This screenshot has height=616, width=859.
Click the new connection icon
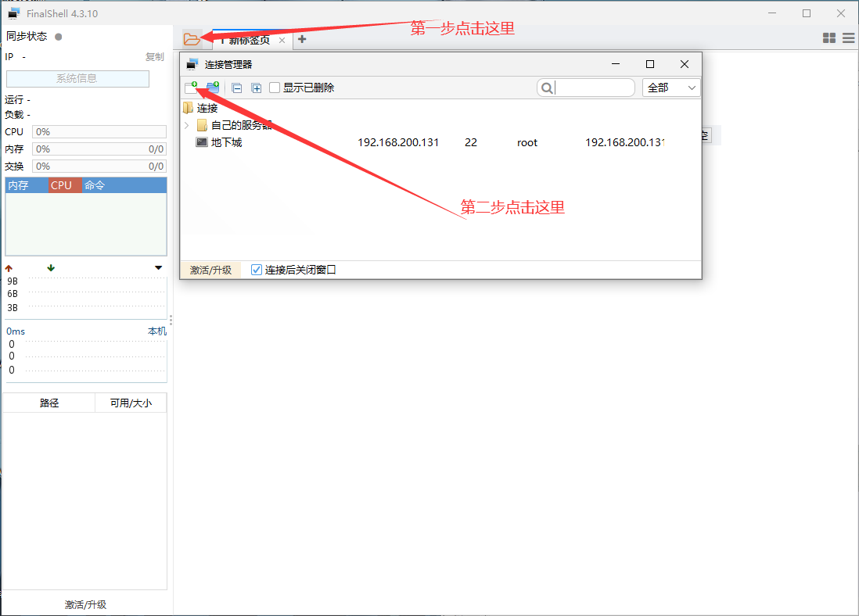click(x=191, y=88)
